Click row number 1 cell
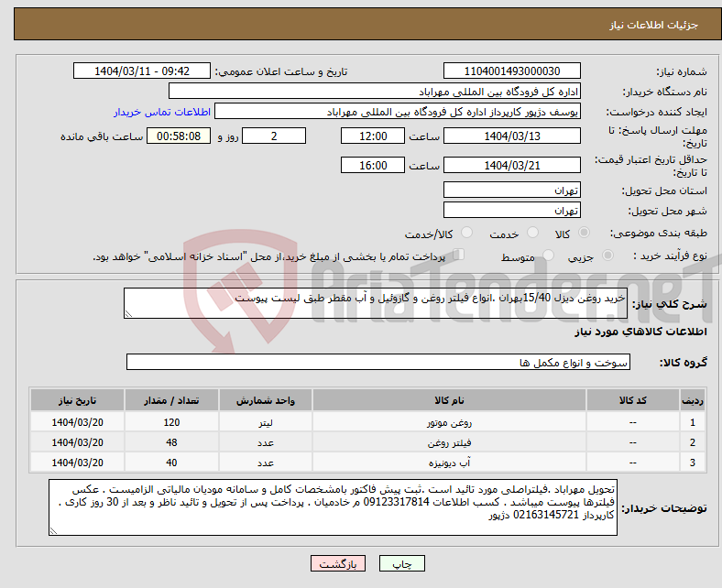Image resolution: width=722 pixels, height=588 pixels. tap(693, 422)
